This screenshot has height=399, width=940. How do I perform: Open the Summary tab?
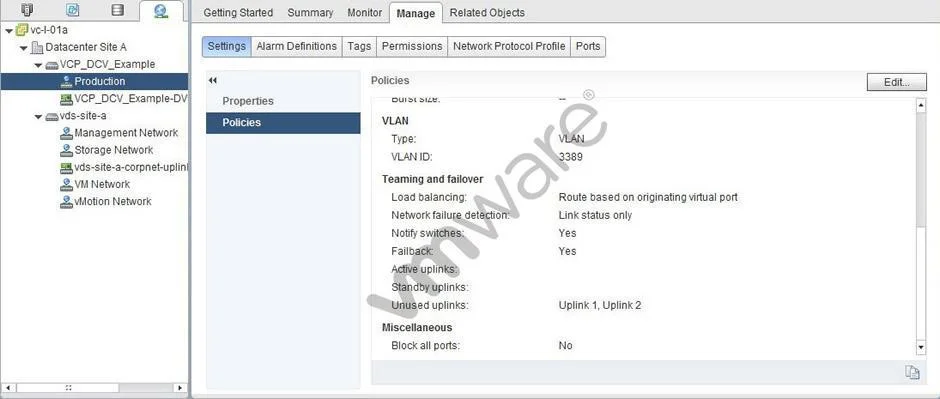(x=310, y=13)
